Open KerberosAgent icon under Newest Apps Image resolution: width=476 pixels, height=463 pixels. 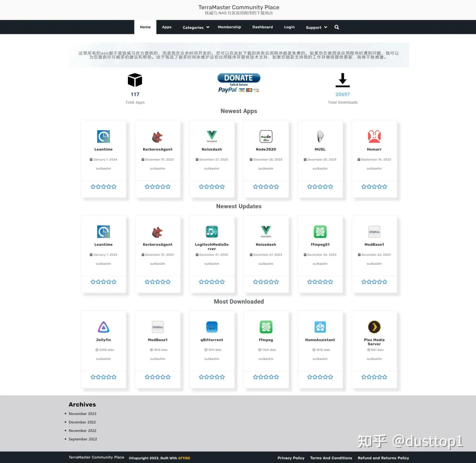(x=157, y=137)
